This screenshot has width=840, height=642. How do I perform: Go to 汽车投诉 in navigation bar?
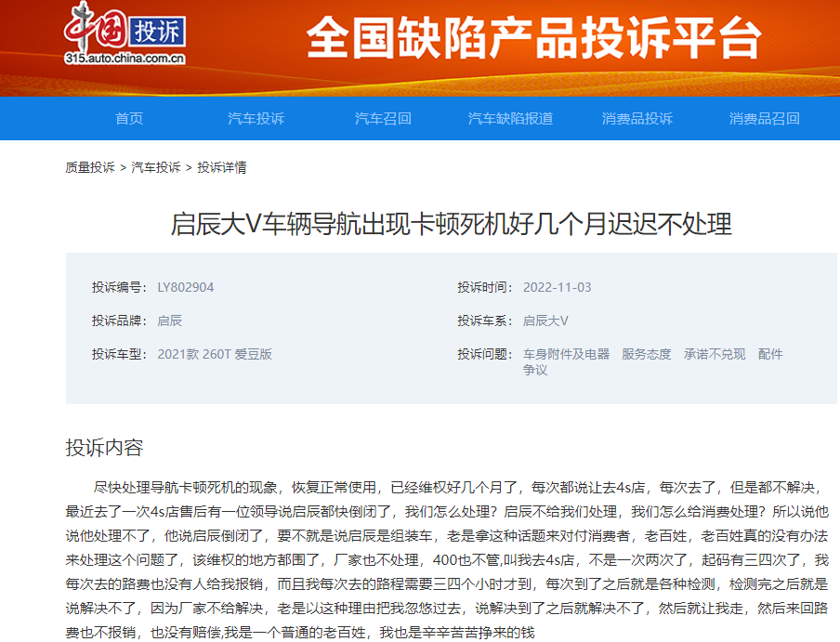(256, 118)
